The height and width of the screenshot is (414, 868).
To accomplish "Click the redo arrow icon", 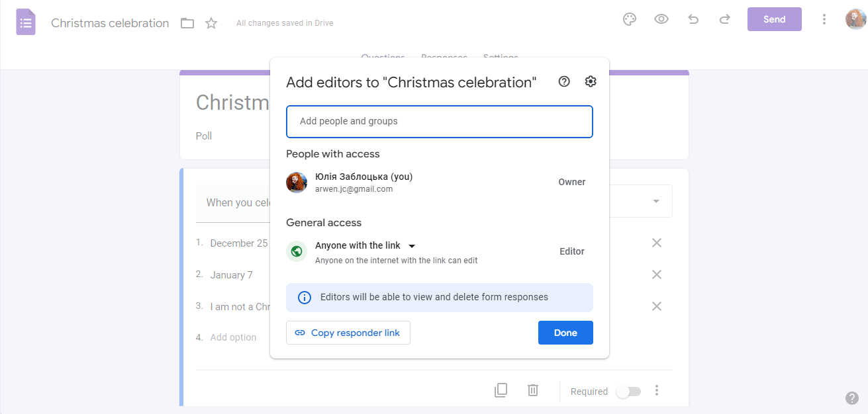I will [725, 19].
